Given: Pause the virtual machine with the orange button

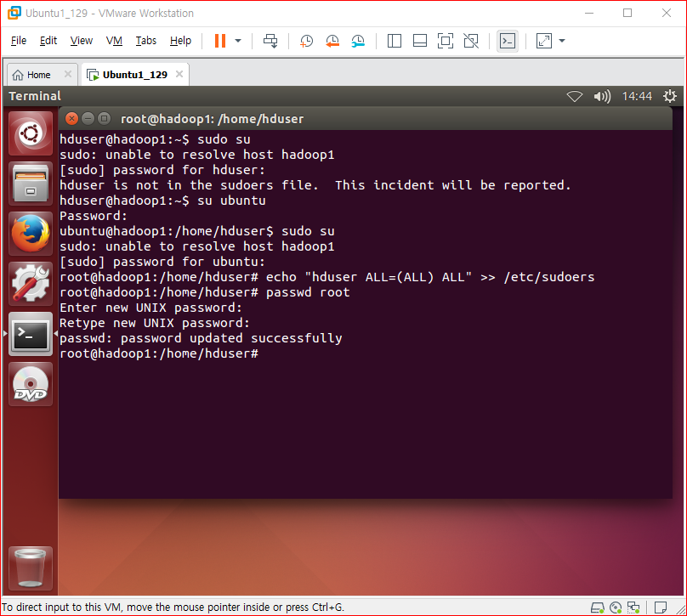Looking at the screenshot, I should [x=220, y=41].
